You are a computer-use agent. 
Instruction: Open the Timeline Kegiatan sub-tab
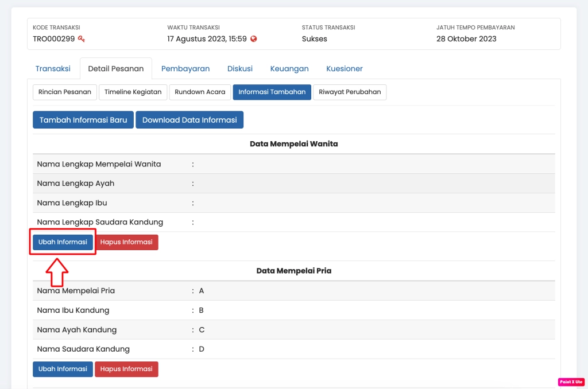coord(133,92)
